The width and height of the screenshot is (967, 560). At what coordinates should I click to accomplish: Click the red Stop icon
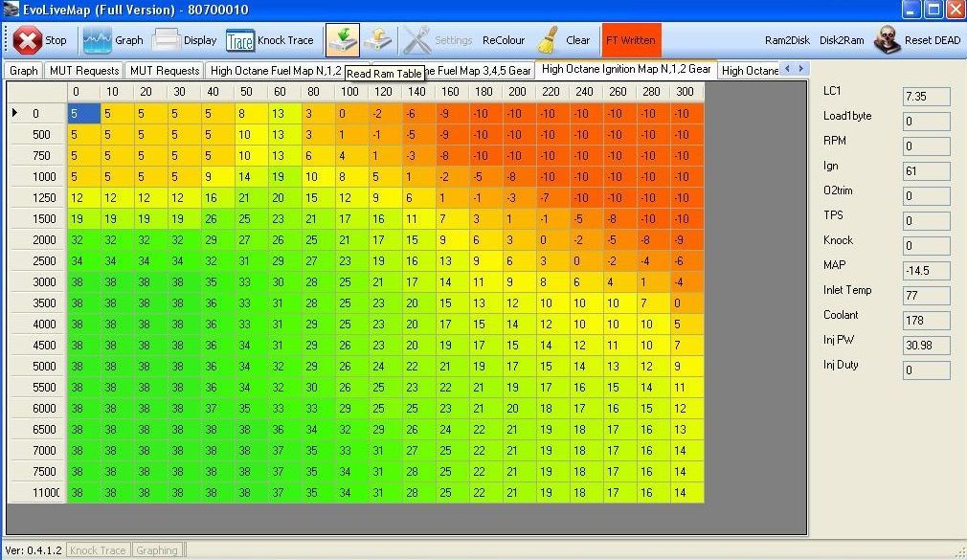pyautogui.click(x=28, y=40)
